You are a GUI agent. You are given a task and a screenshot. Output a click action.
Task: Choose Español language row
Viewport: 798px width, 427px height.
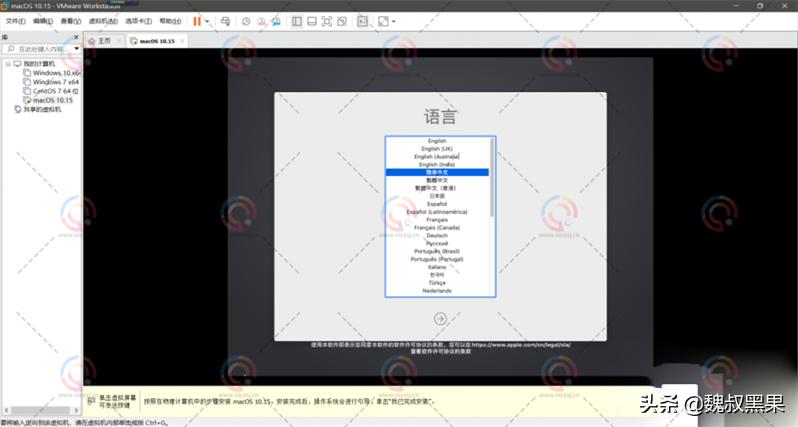(437, 204)
